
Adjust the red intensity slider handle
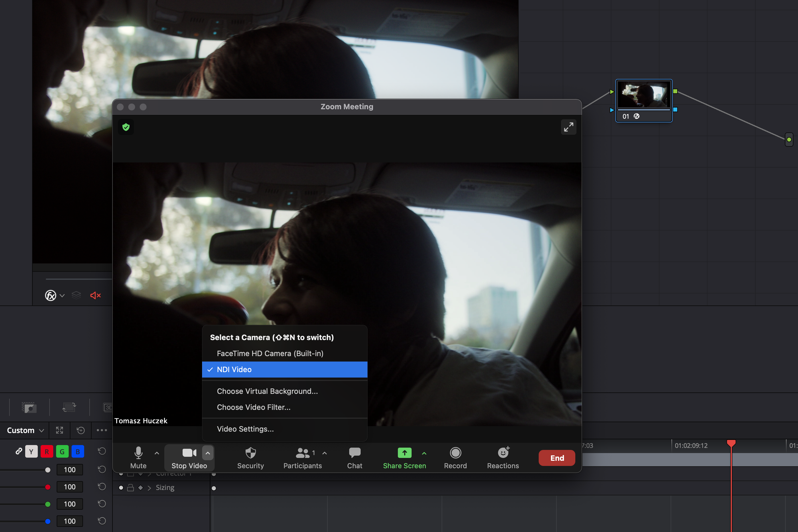(x=48, y=487)
